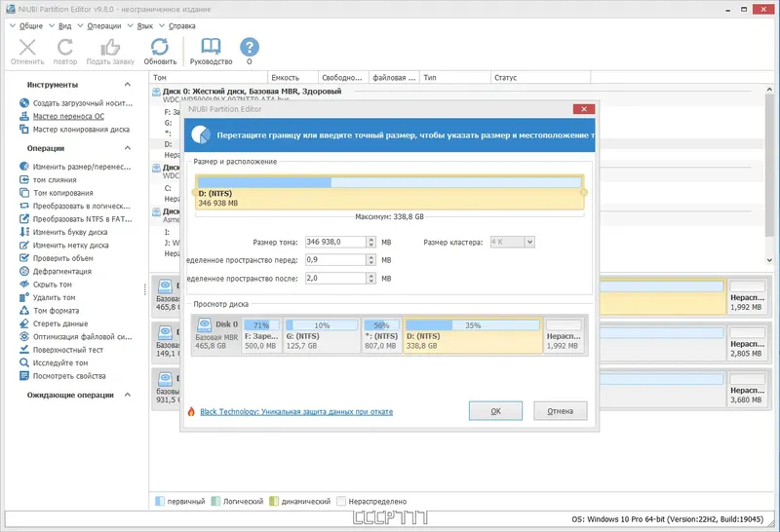Grab the left handle of D: partition bar

coord(194,192)
